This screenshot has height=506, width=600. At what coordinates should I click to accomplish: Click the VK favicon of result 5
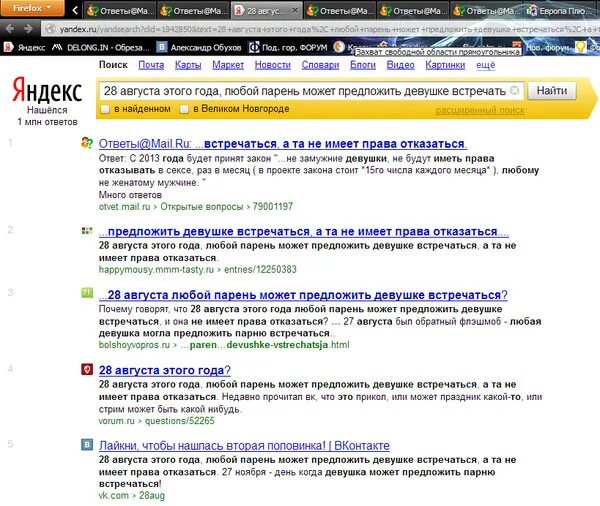[87, 445]
